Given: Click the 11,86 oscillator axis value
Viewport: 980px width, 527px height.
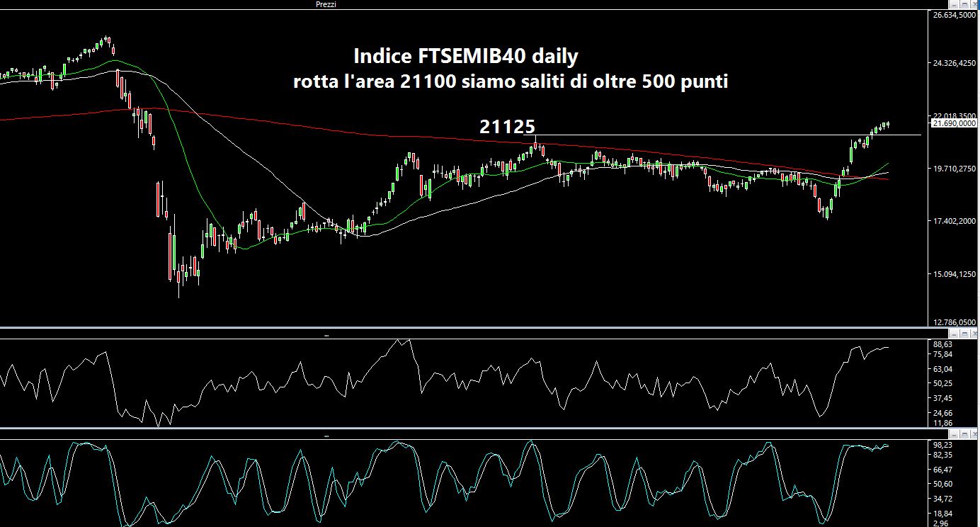Looking at the screenshot, I should pyautogui.click(x=944, y=423).
